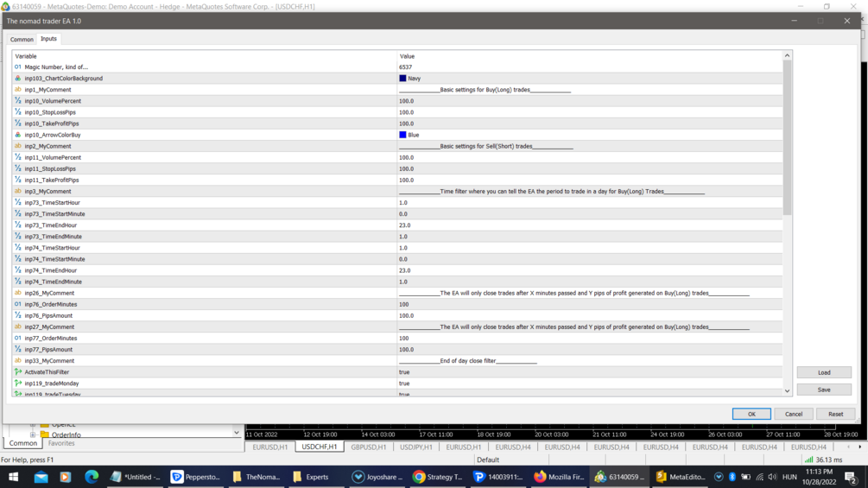Open MetaEditor in taskbar
Screen dimensions: 868x488
click(x=681, y=477)
